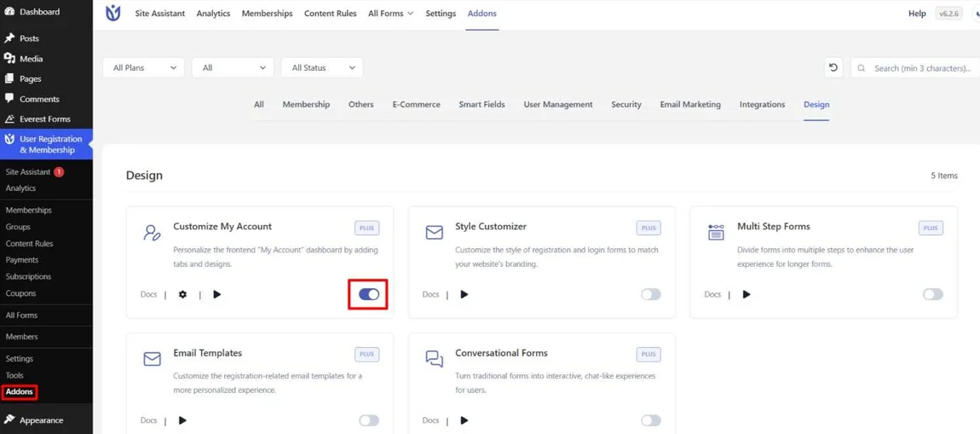Open Memberships in top navigation
980x434 pixels.
point(267,13)
